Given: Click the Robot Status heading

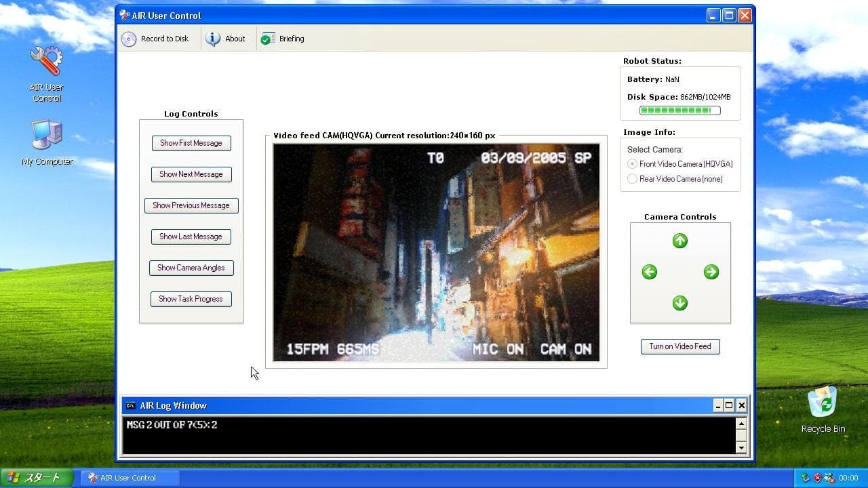Looking at the screenshot, I should coord(652,61).
